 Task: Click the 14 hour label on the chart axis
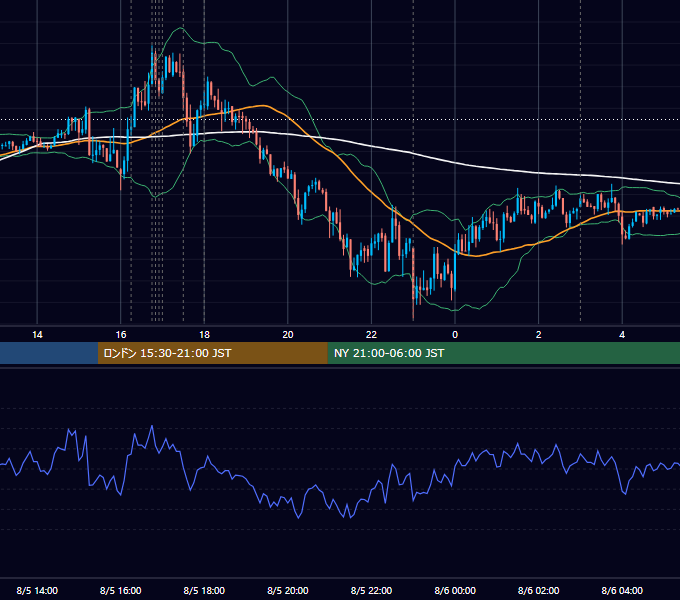pyautogui.click(x=37, y=335)
